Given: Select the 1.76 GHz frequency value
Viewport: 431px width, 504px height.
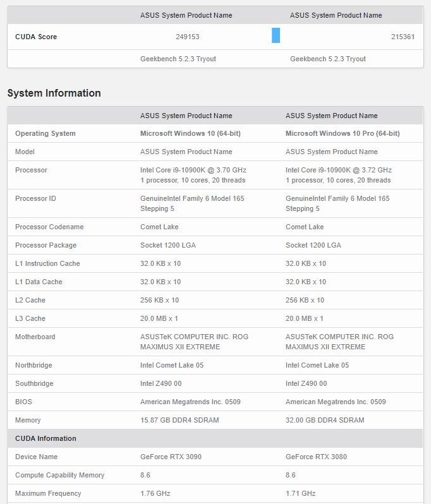Looking at the screenshot, I should tap(155, 493).
